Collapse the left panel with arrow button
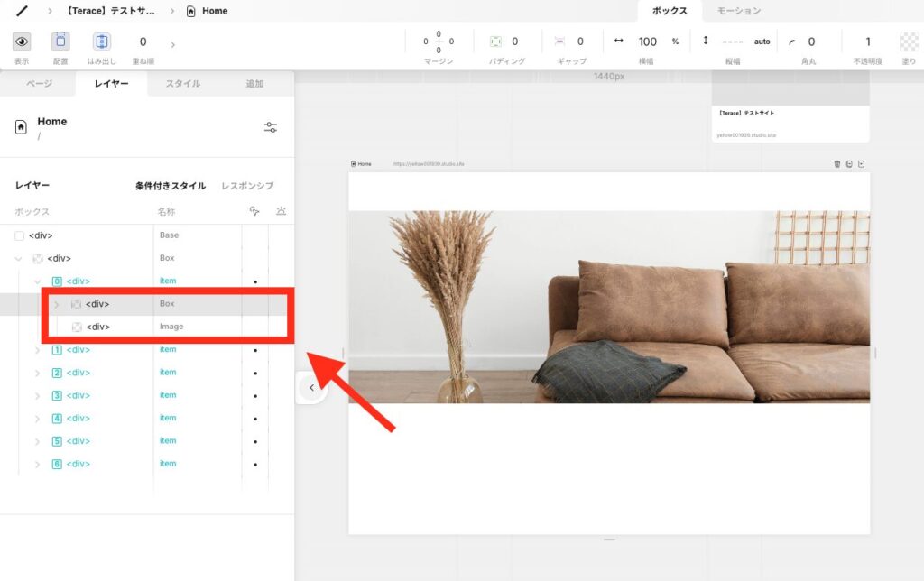 click(x=311, y=388)
